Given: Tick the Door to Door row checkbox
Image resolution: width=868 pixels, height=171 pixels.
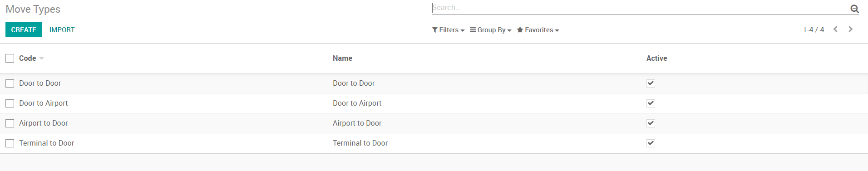Looking at the screenshot, I should click(x=10, y=83).
